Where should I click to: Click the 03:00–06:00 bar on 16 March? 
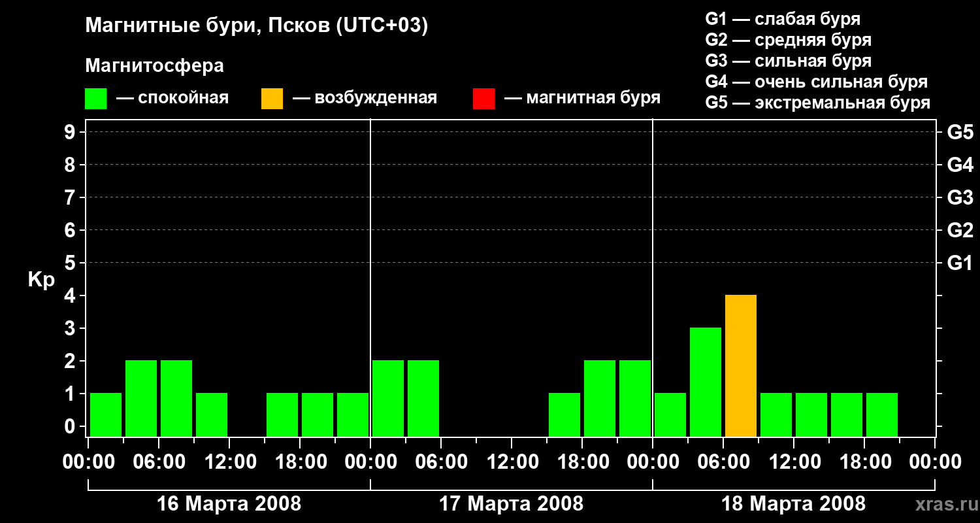pos(141,399)
